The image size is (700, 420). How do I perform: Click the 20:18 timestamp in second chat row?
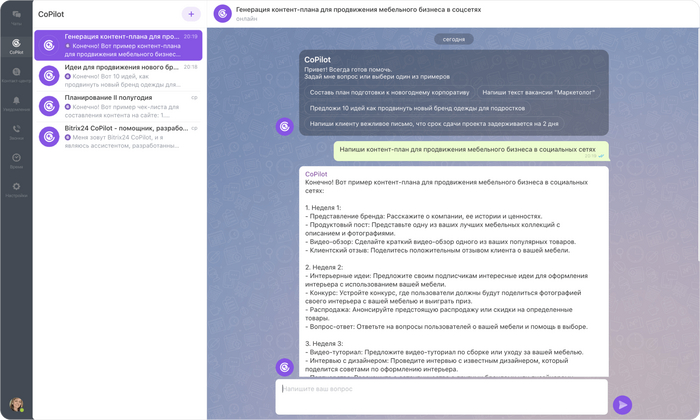[191, 67]
